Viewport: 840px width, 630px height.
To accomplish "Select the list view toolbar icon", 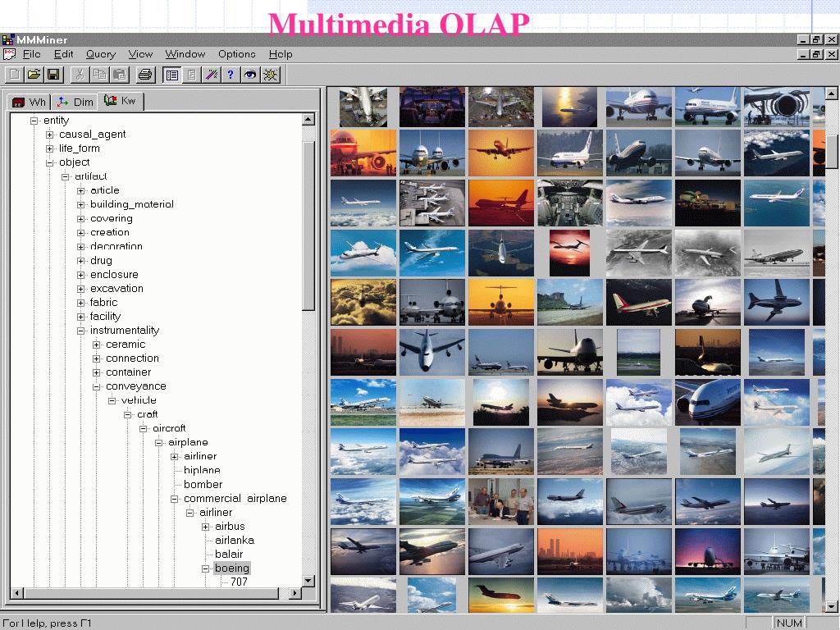I will [172, 75].
